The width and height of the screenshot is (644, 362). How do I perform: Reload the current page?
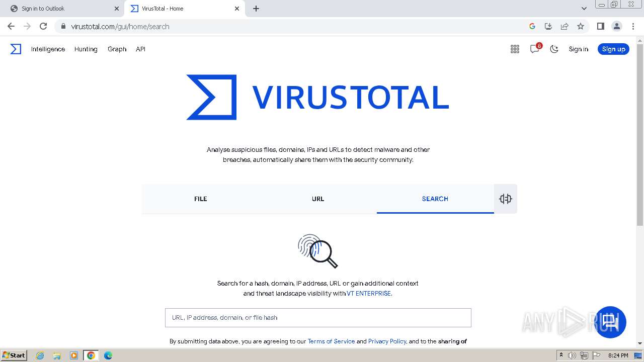[43, 26]
